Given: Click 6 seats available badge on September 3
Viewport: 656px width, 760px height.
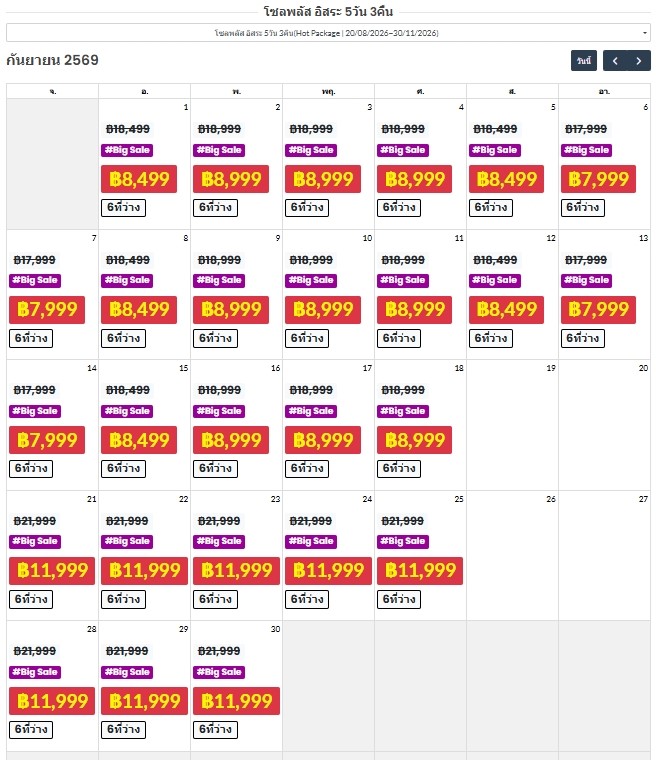Looking at the screenshot, I should (x=309, y=208).
